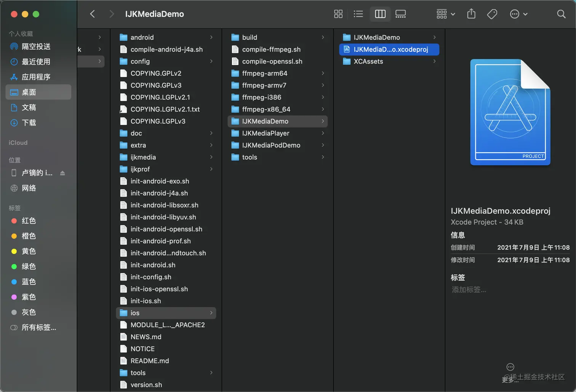Switch to icon grid view
Screen dimensions: 576x392
pyautogui.click(x=338, y=14)
